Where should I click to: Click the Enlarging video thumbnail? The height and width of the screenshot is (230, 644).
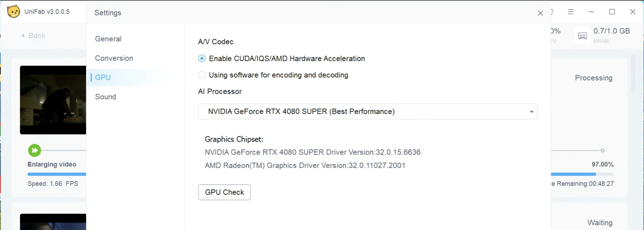(x=53, y=100)
